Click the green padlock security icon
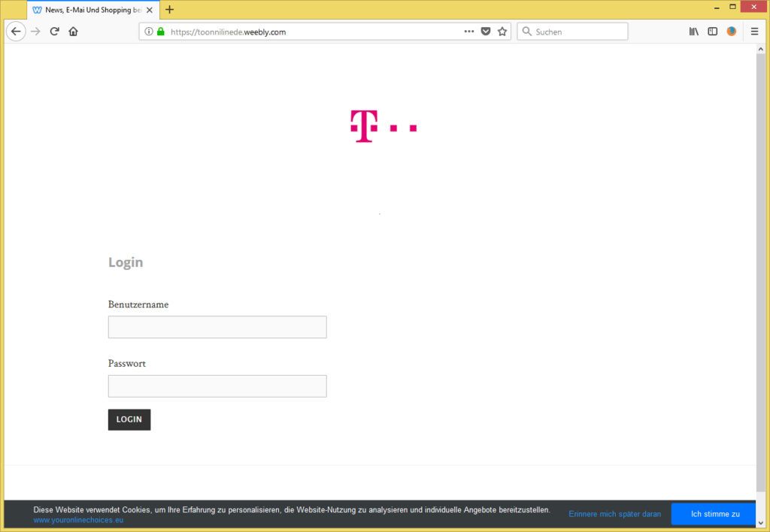The image size is (770, 532). (x=161, y=32)
